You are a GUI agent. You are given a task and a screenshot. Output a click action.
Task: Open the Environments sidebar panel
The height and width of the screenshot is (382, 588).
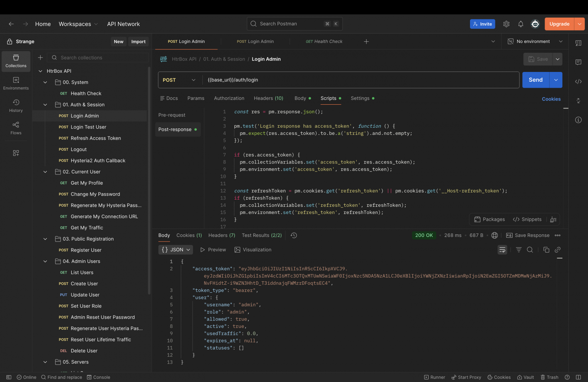tap(16, 83)
